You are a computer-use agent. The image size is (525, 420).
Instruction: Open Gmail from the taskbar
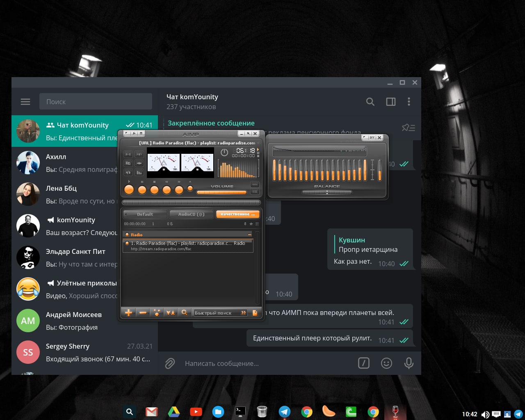coord(152,411)
